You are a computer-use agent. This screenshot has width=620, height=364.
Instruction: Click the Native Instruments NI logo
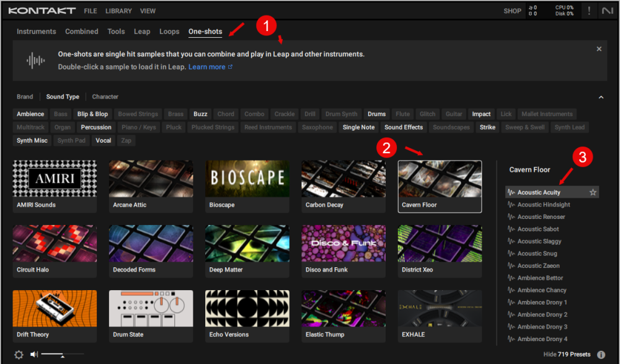tap(608, 11)
